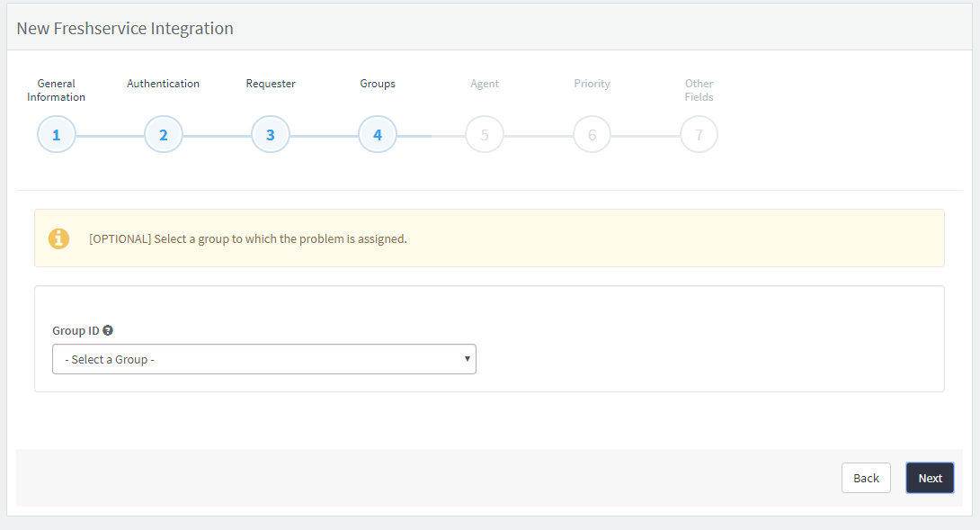Click the OPTIONAL select a group notice text

tap(248, 239)
